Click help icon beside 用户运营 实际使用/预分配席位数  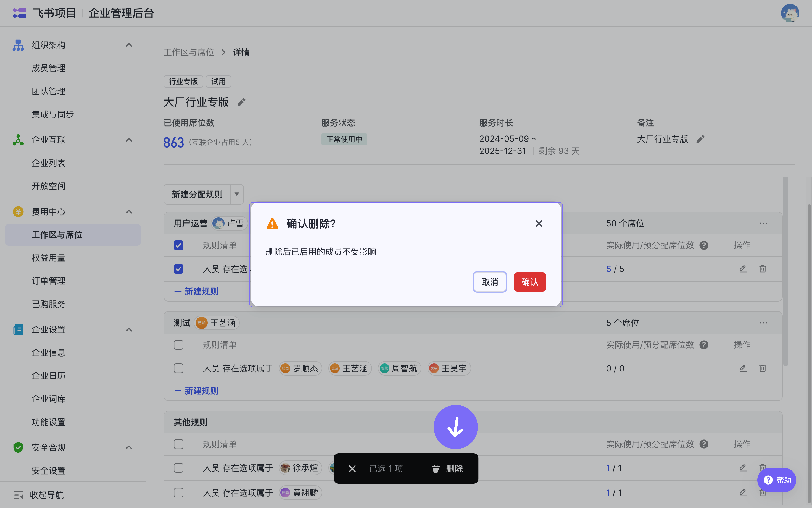(704, 245)
